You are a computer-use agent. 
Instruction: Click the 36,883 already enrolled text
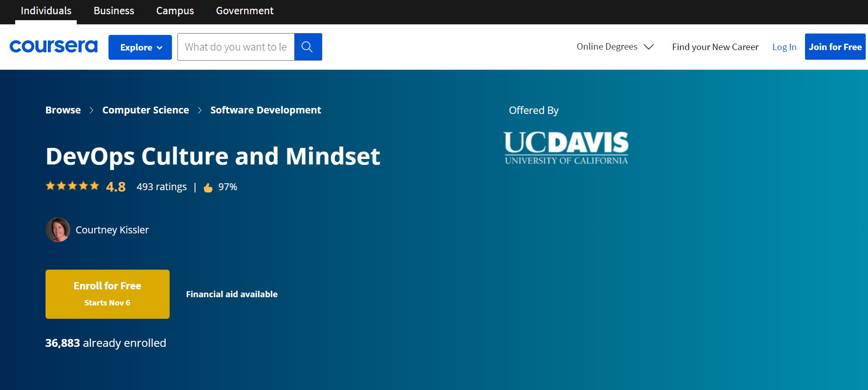pyautogui.click(x=106, y=343)
